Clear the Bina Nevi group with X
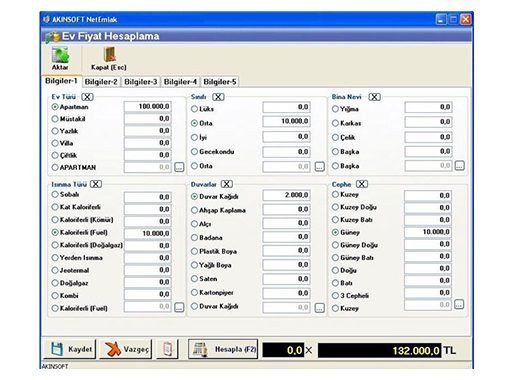Image resolution: width=510 pixels, height=380 pixels. [375, 97]
